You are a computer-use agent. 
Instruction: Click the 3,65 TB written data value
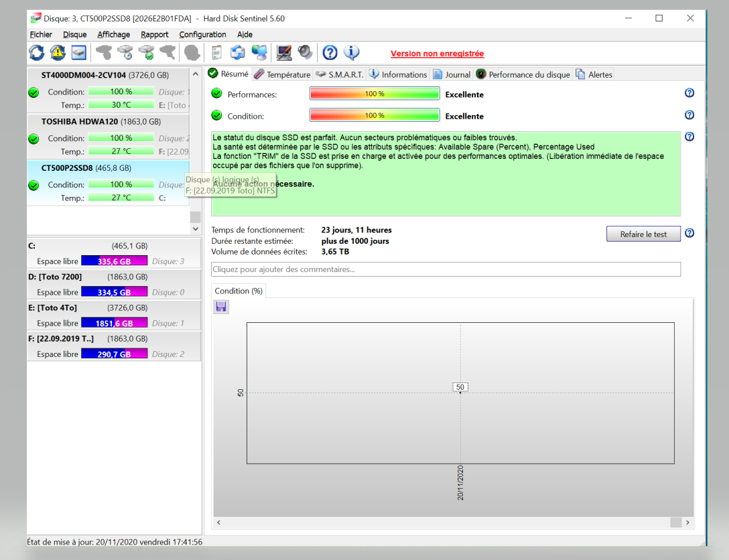[335, 251]
